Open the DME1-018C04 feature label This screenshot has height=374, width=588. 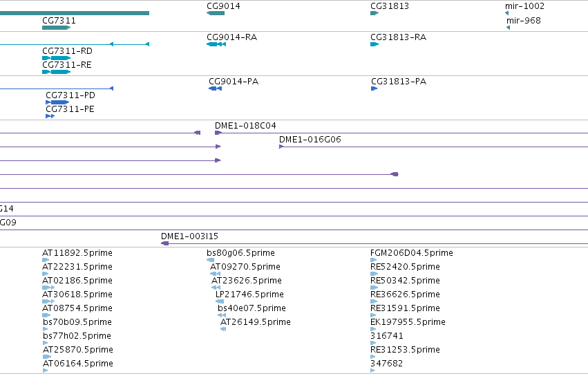(245, 125)
